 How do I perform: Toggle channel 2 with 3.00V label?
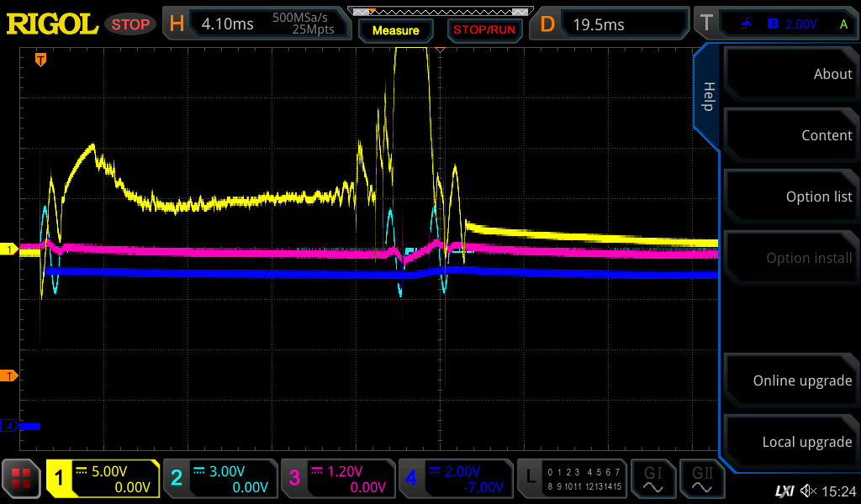click(x=219, y=479)
